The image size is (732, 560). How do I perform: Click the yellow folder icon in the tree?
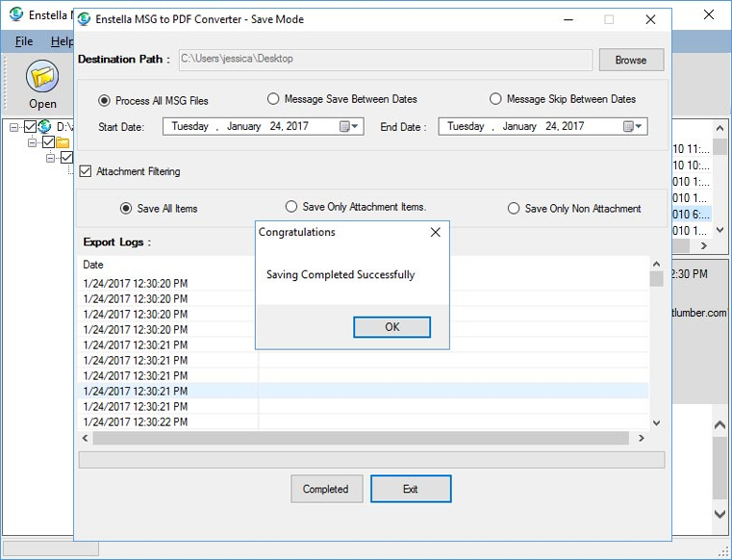click(63, 142)
